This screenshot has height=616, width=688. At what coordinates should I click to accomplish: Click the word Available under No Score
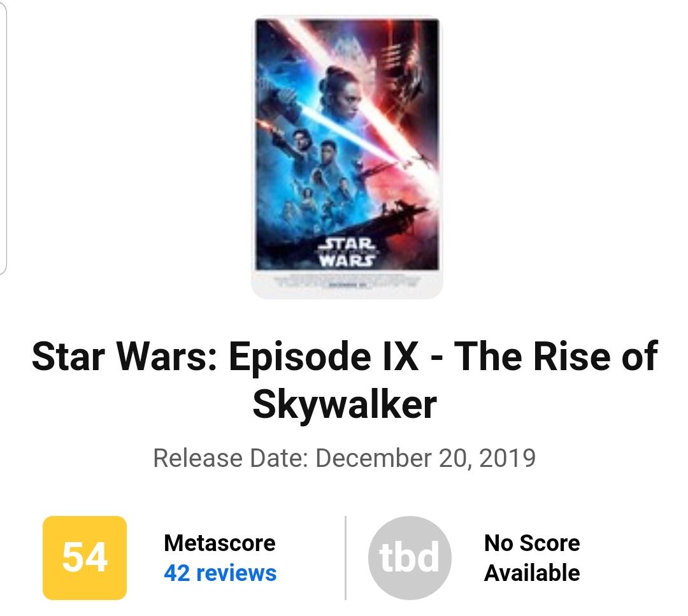[532, 573]
